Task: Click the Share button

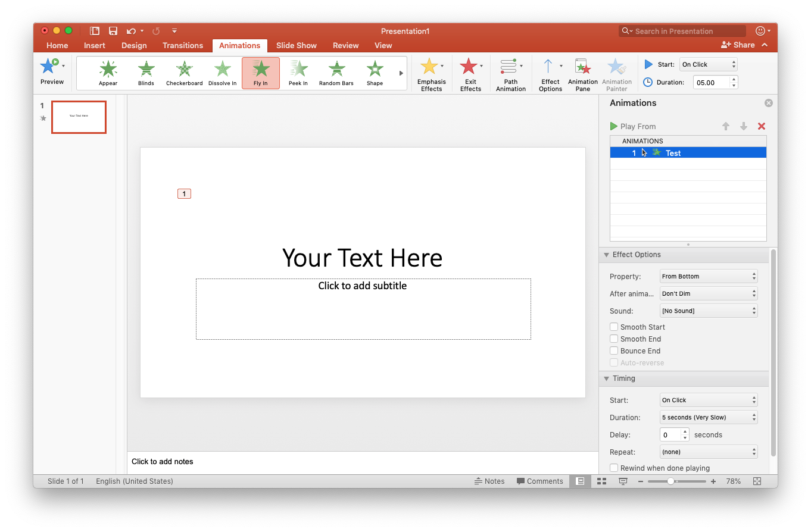Action: pos(738,45)
